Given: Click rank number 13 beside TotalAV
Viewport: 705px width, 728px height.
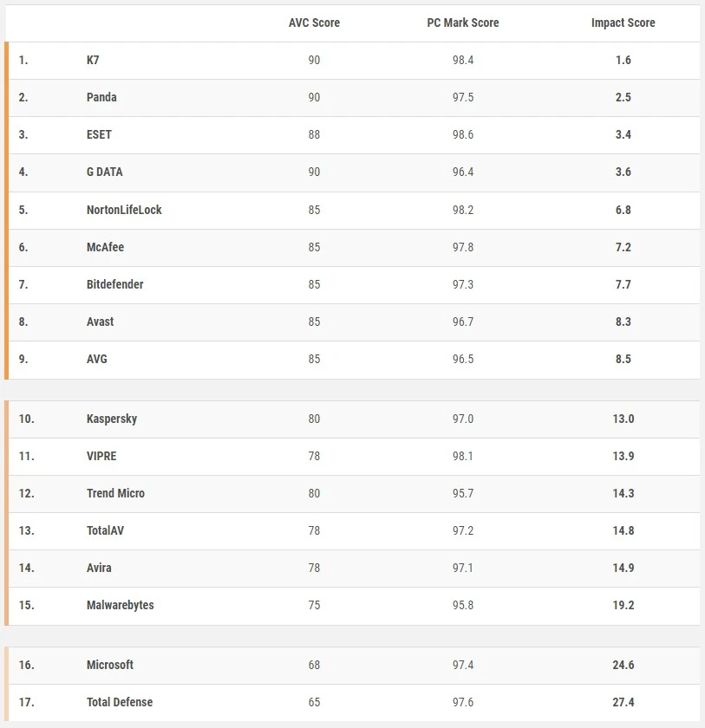Looking at the screenshot, I should [x=26, y=530].
